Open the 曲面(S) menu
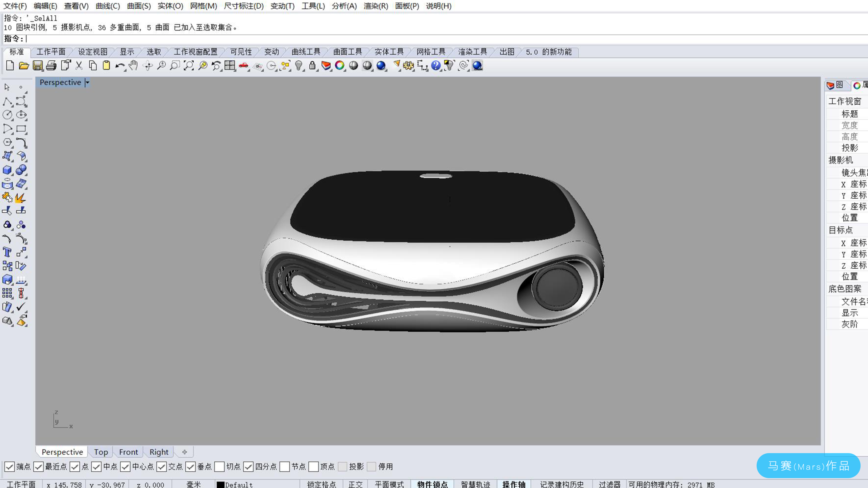Screen dimensions: 868x488 139,6
